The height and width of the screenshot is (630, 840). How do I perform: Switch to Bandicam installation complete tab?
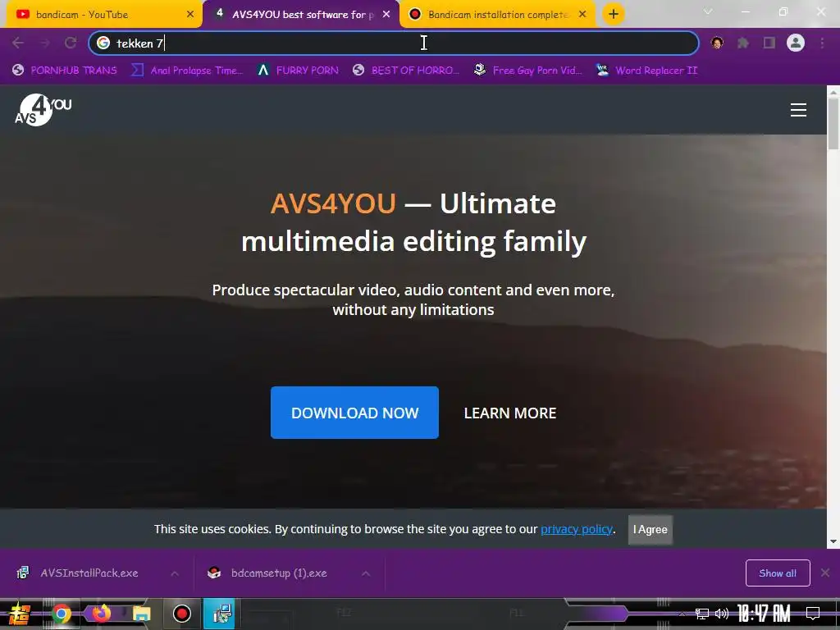click(498, 15)
